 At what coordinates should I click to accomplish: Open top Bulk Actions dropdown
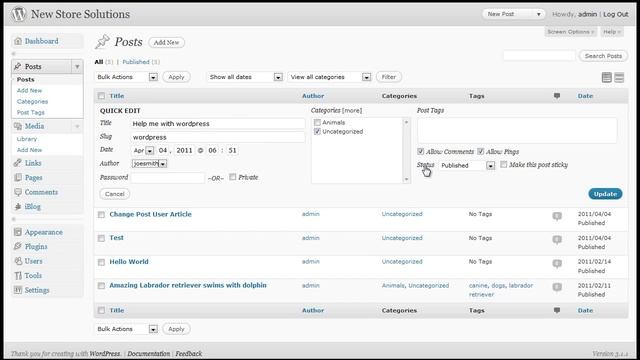pos(127,77)
